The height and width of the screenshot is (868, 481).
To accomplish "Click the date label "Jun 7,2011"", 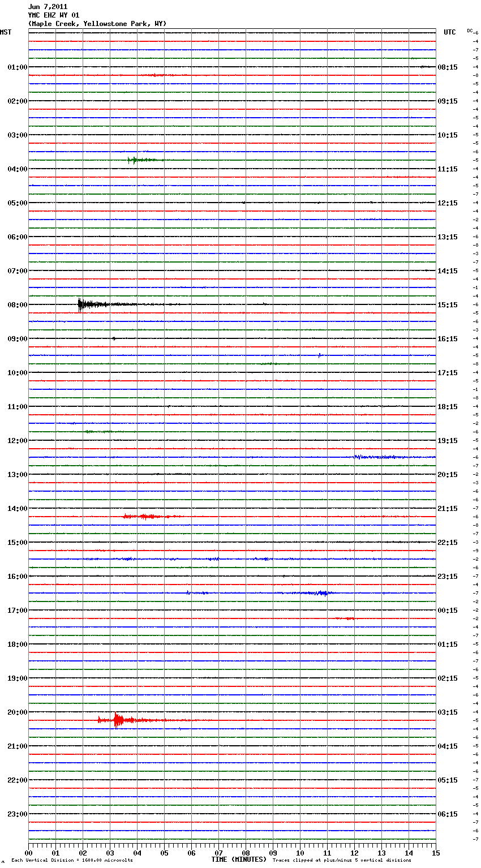I will (x=48, y=7).
